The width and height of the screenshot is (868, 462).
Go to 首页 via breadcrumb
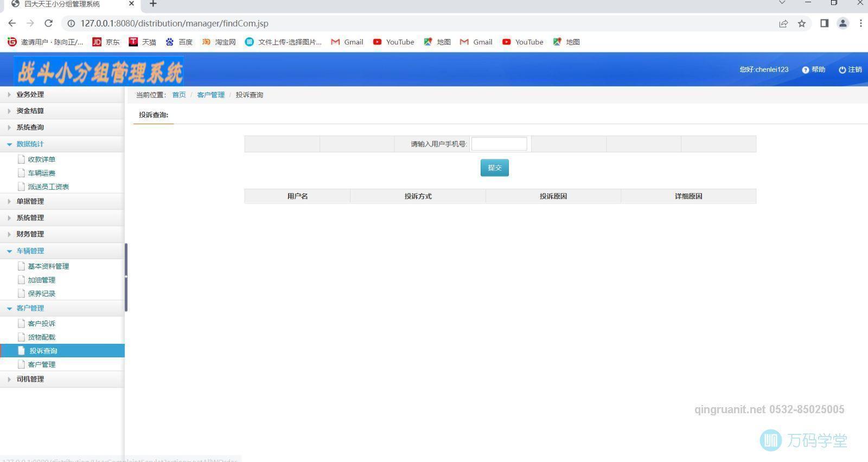point(179,95)
